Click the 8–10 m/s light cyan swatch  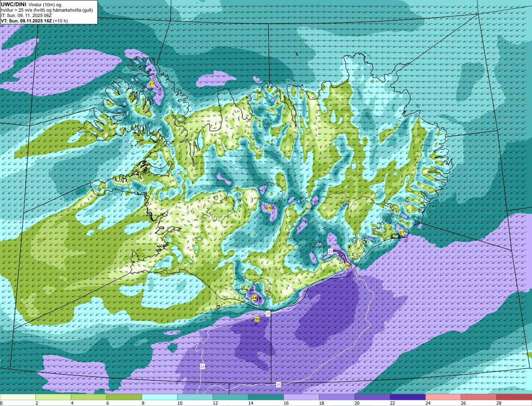coord(160,397)
